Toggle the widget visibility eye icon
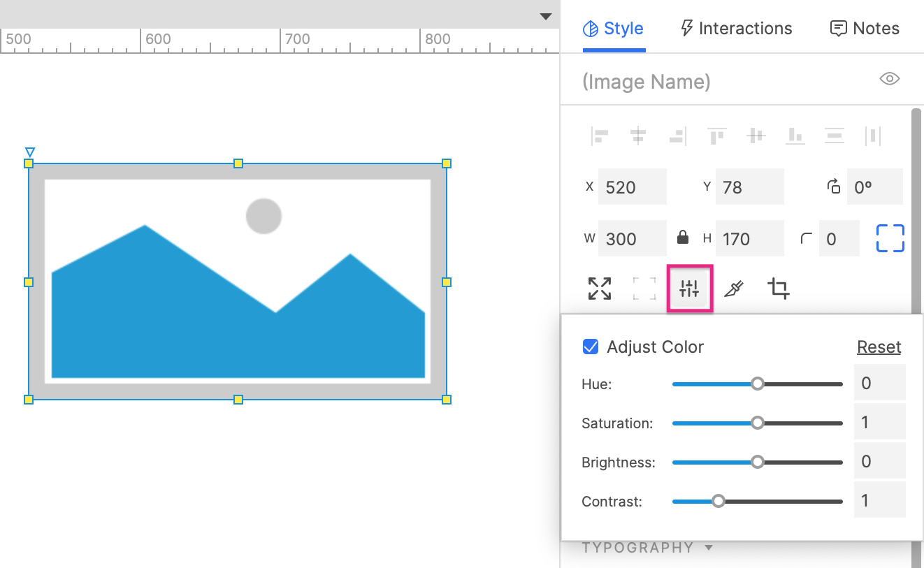 [889, 79]
